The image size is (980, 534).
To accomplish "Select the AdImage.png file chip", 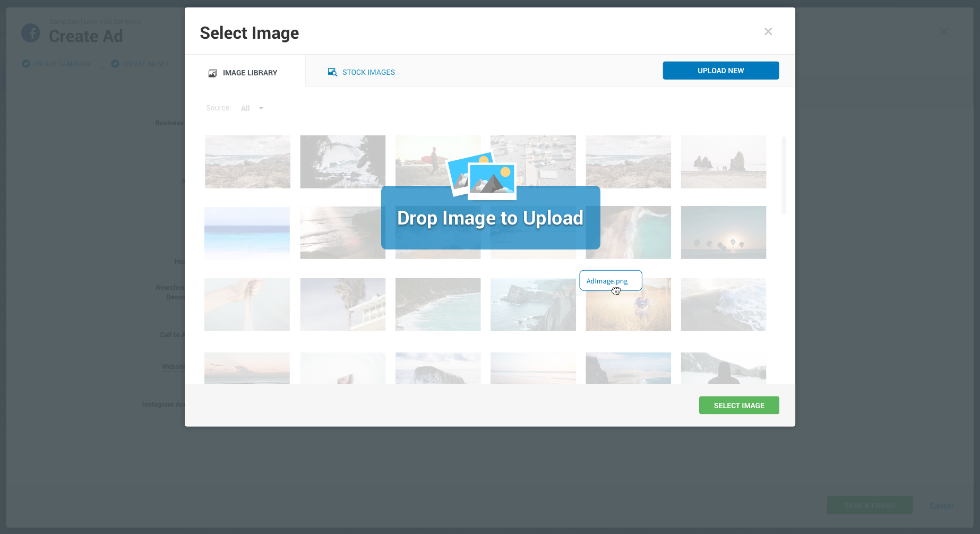I will click(x=610, y=280).
